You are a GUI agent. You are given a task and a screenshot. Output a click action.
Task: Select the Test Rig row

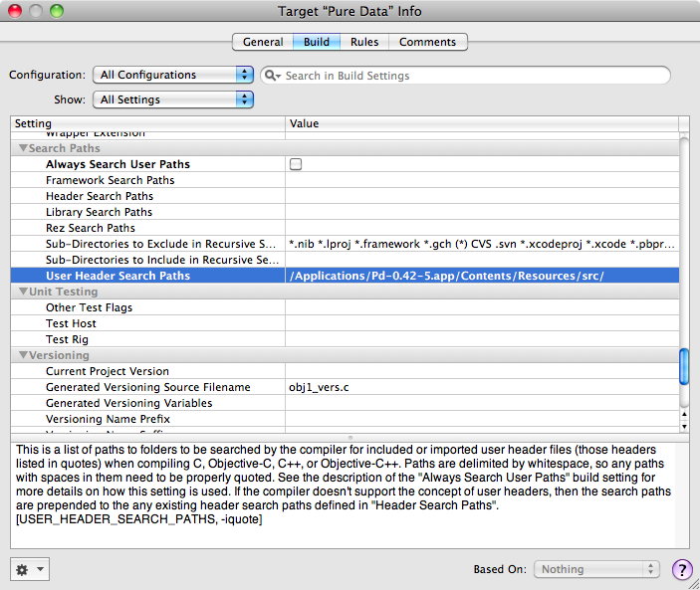345,339
